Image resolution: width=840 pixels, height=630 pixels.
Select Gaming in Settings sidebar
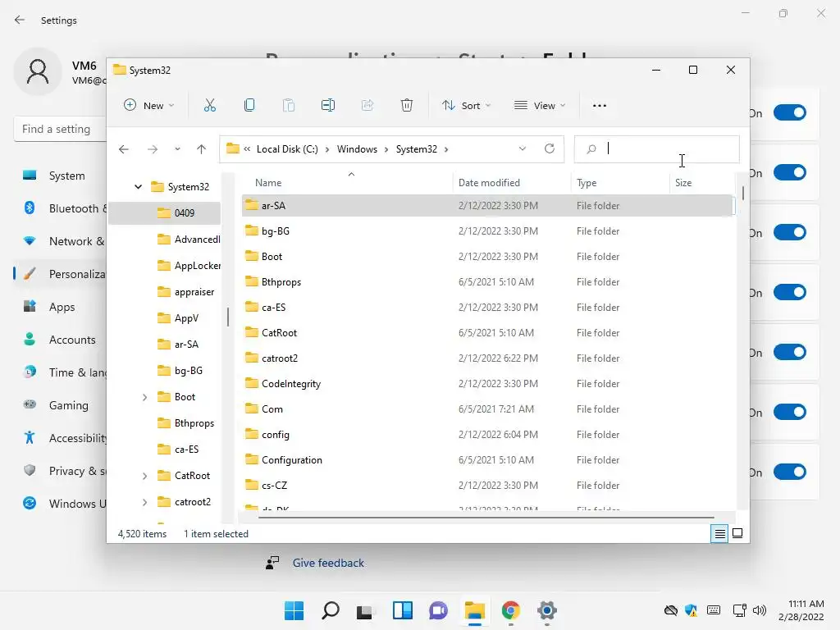click(x=60, y=405)
